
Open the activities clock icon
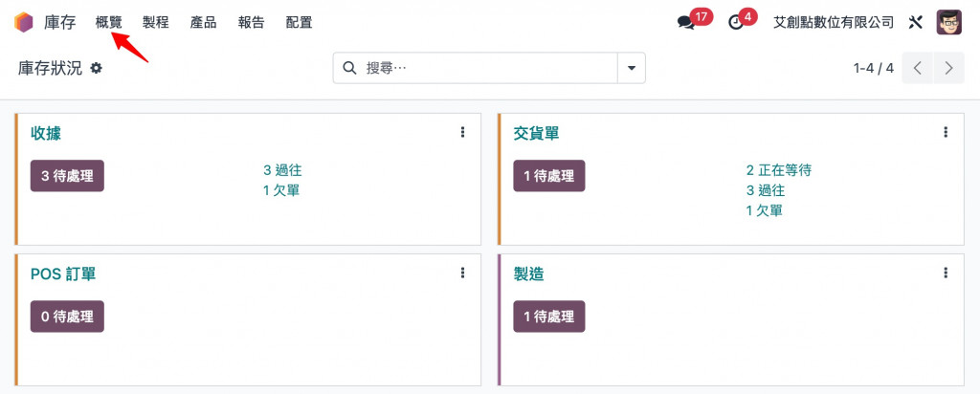(736, 22)
